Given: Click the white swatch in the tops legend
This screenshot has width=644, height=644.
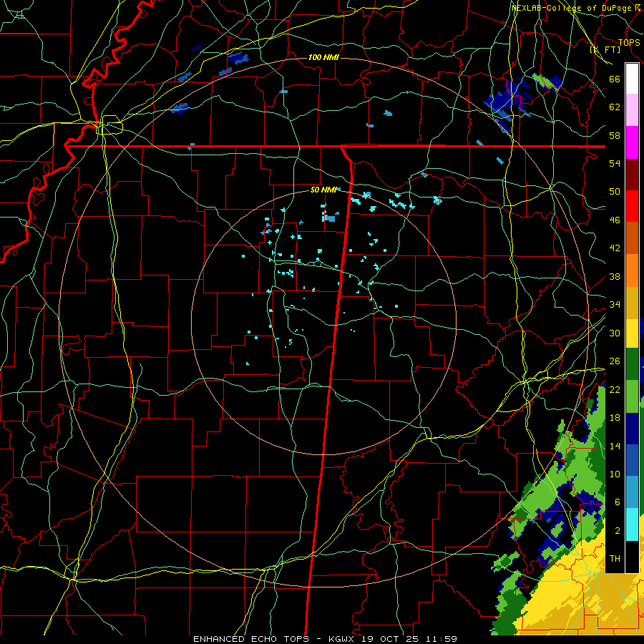Looking at the screenshot, I should pos(632,79).
